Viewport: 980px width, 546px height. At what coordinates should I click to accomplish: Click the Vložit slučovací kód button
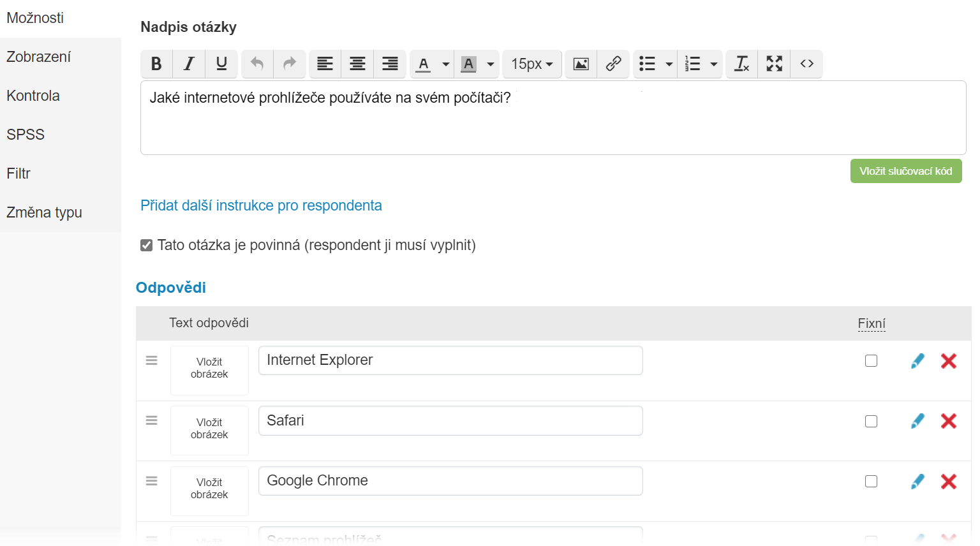(906, 171)
